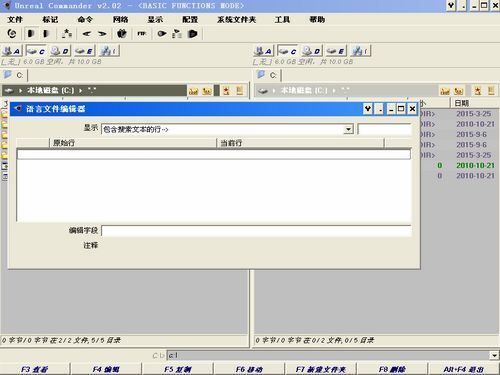Click search text box beside 显示 dropdown
500x375 pixels.
point(384,129)
